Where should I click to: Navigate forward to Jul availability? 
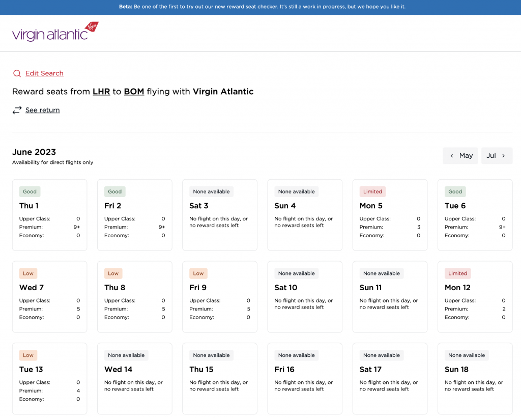pos(496,156)
